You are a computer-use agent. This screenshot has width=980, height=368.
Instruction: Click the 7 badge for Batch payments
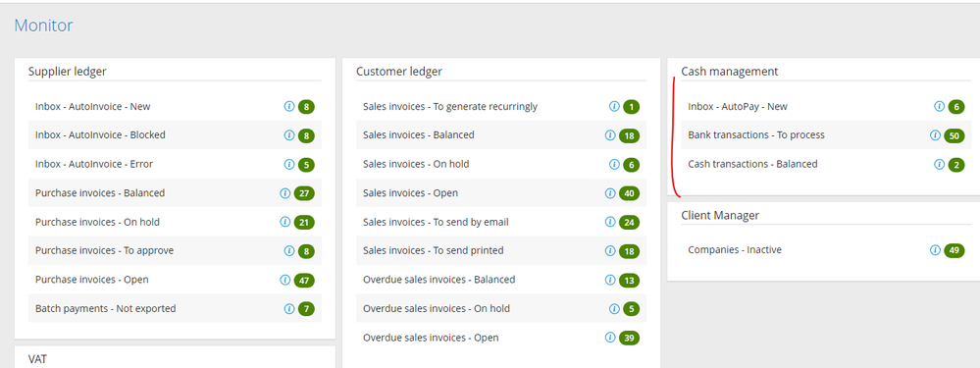point(306,309)
